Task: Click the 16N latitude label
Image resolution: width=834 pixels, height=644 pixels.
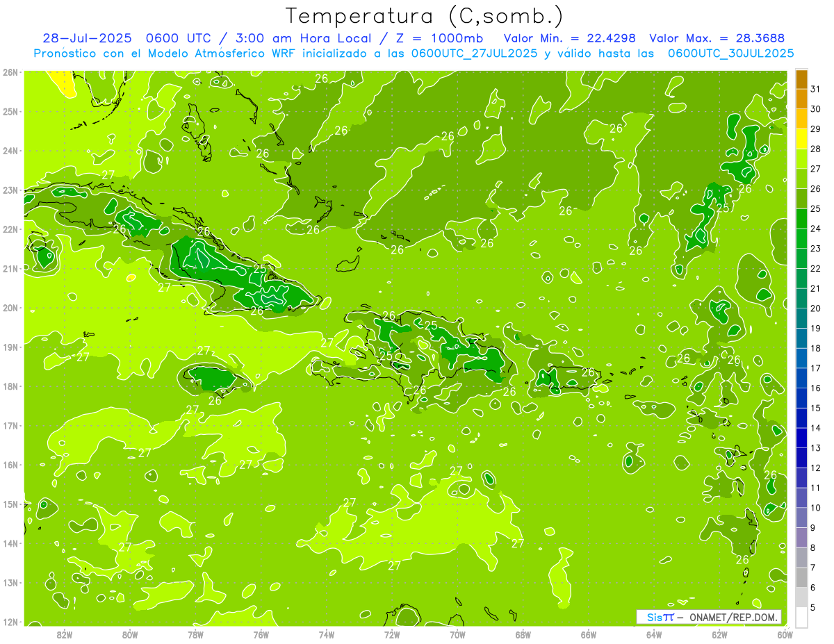Action: coord(10,465)
